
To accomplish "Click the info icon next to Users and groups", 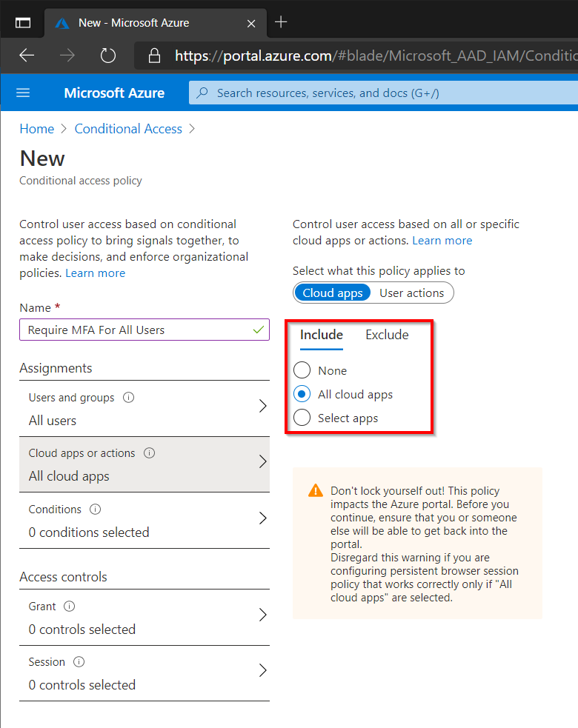I will pos(128,398).
